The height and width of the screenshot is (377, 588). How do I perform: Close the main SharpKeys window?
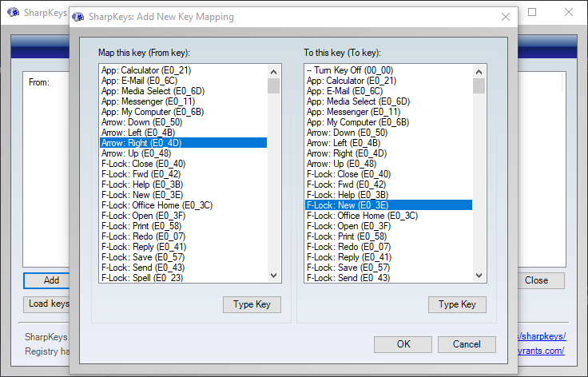(569, 12)
